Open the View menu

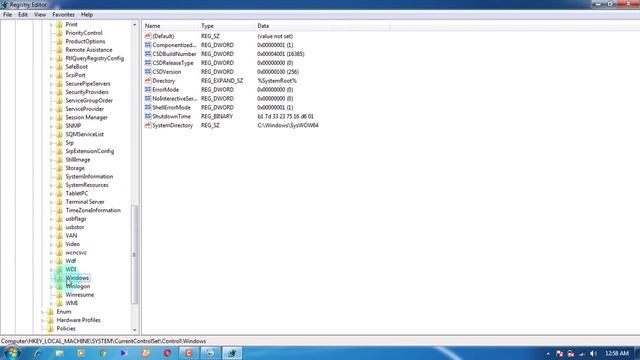click(x=40, y=15)
